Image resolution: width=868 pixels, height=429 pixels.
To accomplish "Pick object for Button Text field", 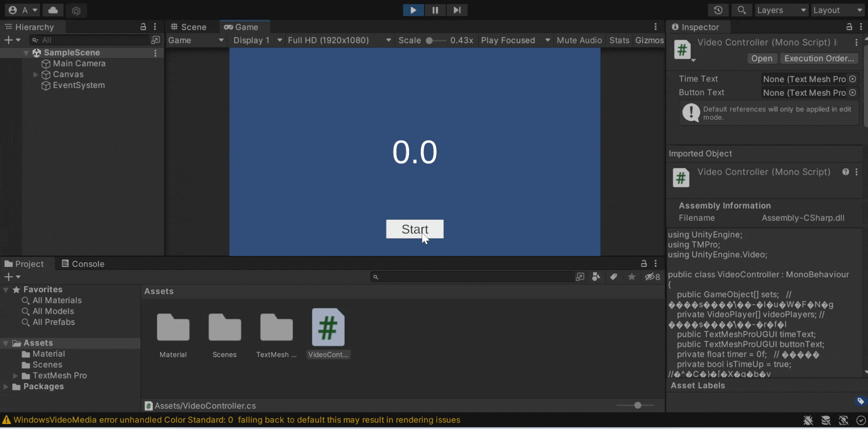I will [853, 93].
